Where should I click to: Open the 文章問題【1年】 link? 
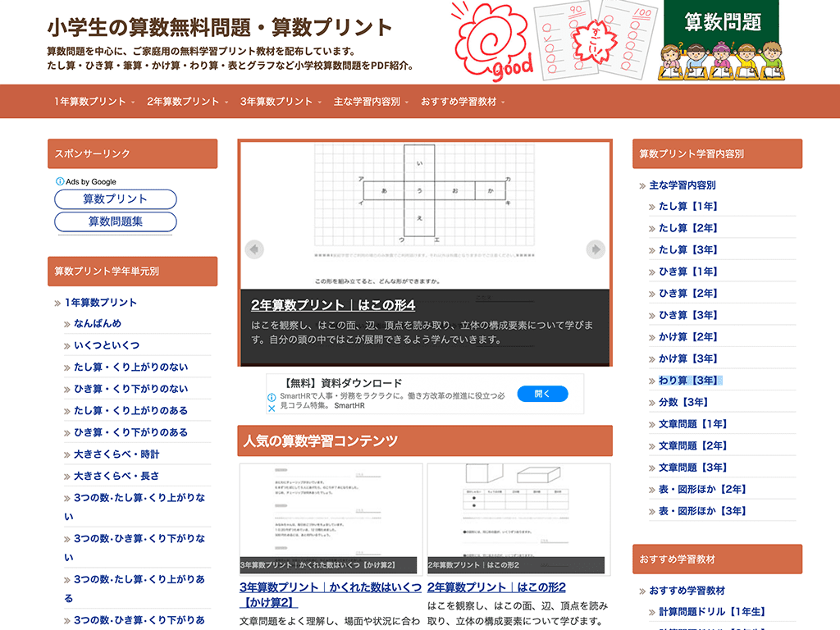click(692, 424)
